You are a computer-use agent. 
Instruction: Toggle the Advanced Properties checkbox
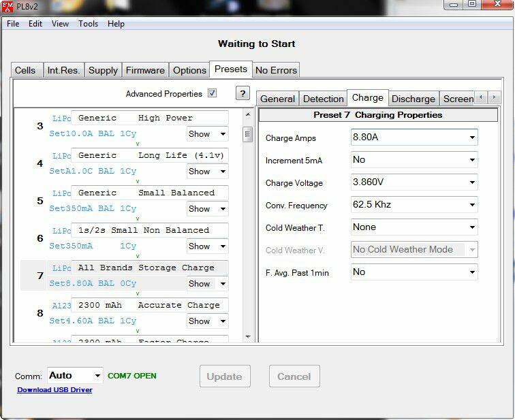[212, 93]
